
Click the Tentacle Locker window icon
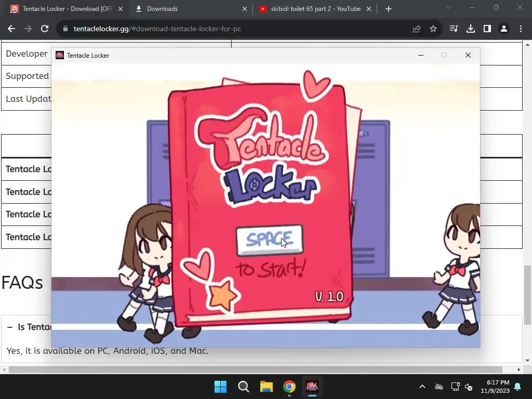pyautogui.click(x=60, y=55)
